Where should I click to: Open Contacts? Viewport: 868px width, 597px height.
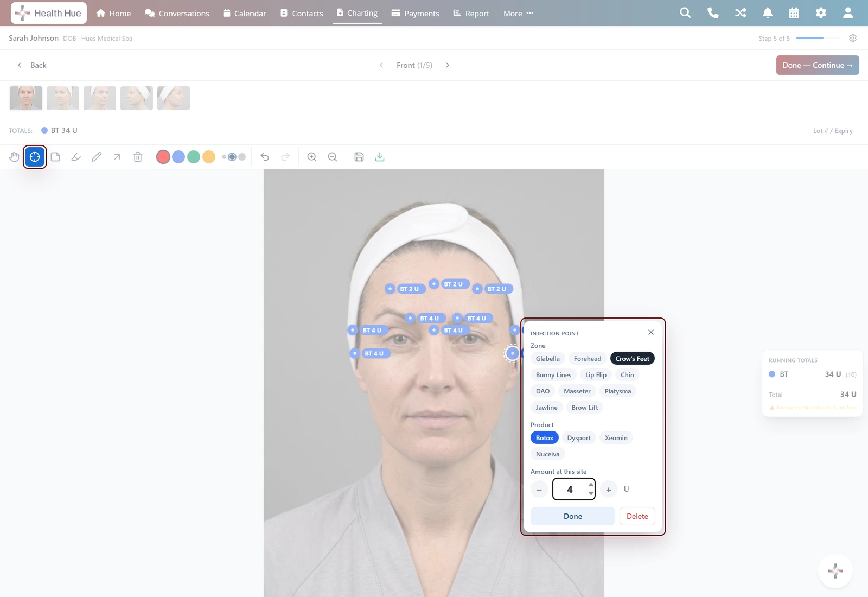[302, 13]
